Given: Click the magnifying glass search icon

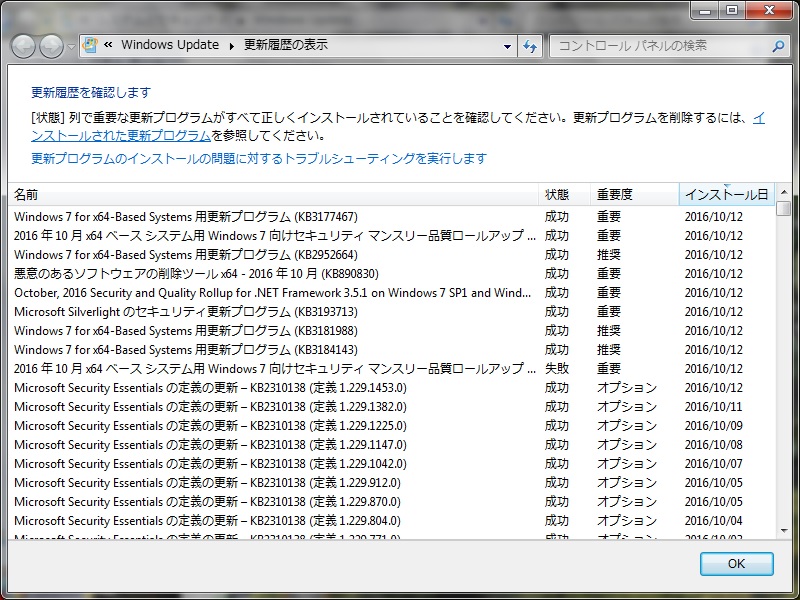Looking at the screenshot, I should (778, 46).
